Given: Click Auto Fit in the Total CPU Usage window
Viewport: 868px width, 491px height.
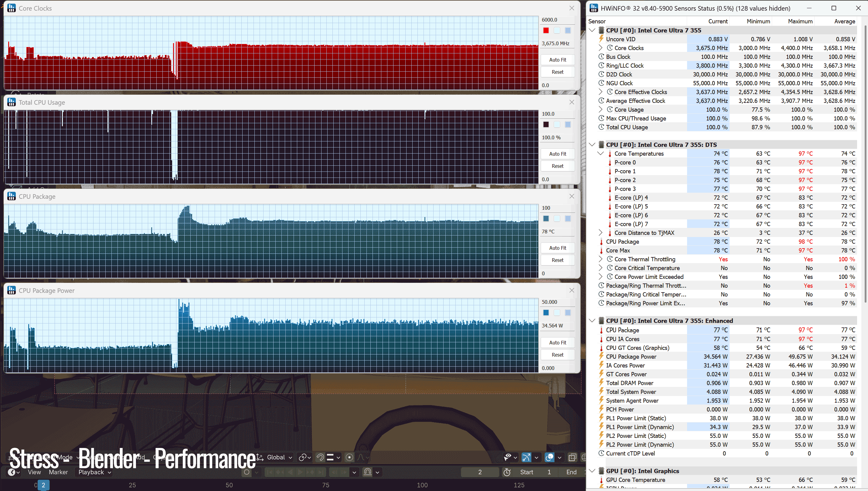Looking at the screenshot, I should tap(558, 154).
